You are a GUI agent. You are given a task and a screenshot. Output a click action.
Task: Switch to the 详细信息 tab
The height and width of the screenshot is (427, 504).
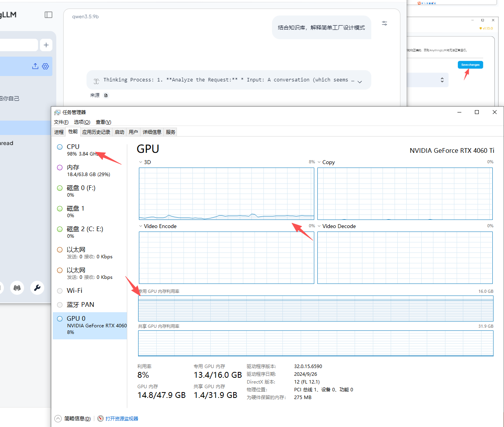pos(152,132)
